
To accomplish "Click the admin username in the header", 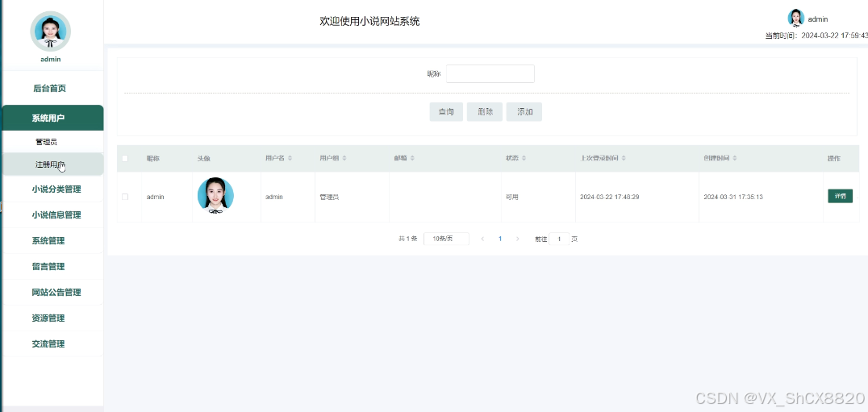I will point(818,19).
